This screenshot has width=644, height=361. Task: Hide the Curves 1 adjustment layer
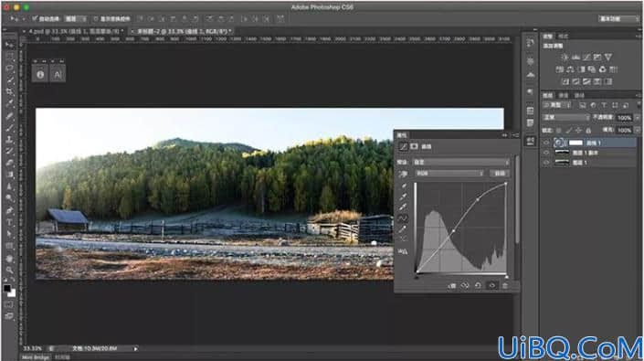pos(546,143)
